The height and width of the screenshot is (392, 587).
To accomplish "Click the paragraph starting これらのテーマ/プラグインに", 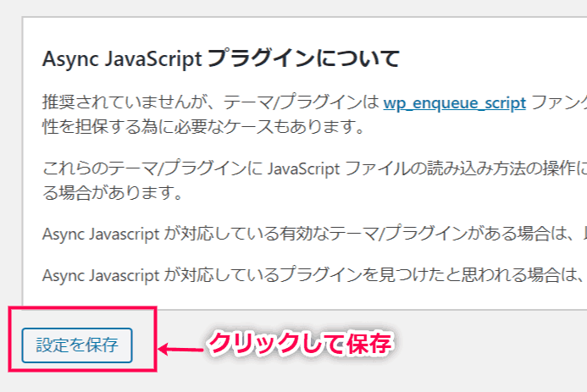I will [314, 180].
